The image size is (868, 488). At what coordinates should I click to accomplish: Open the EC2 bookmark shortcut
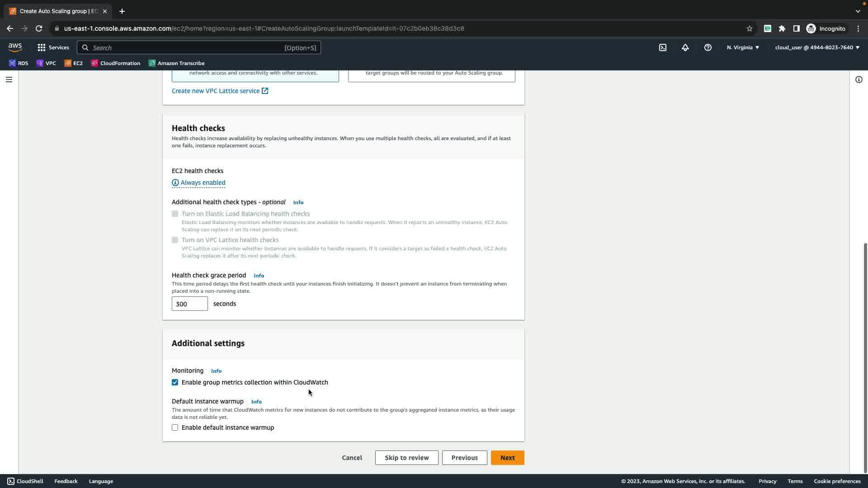74,63
